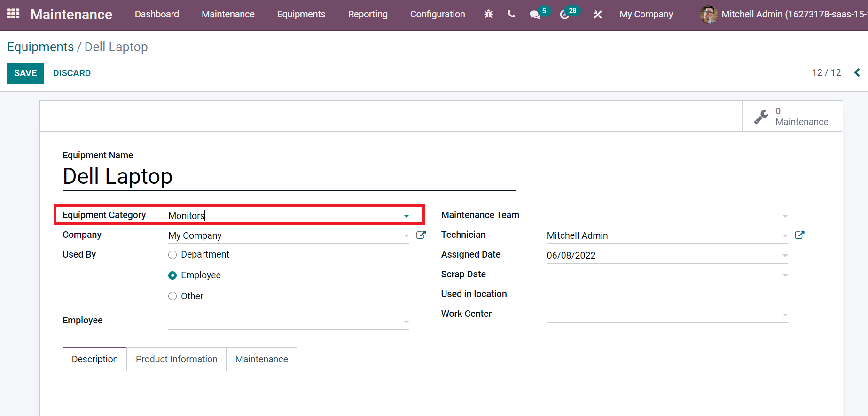Image resolution: width=868 pixels, height=416 pixels.
Task: Open the Equipments menu
Action: tap(301, 14)
